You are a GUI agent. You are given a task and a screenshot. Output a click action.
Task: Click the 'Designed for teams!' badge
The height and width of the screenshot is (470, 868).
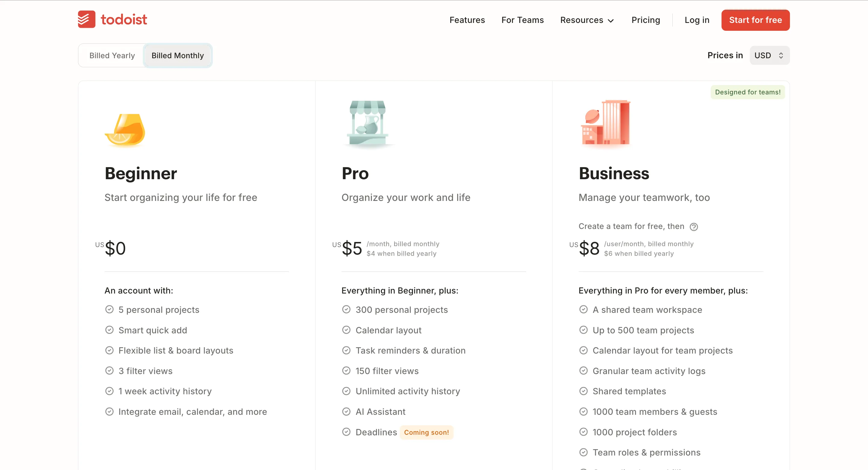pos(748,92)
